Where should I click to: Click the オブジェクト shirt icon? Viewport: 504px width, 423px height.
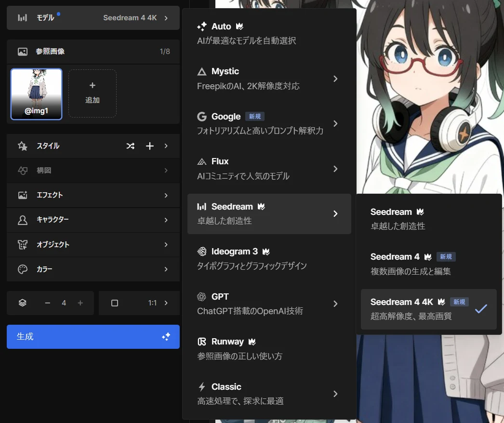tap(23, 245)
